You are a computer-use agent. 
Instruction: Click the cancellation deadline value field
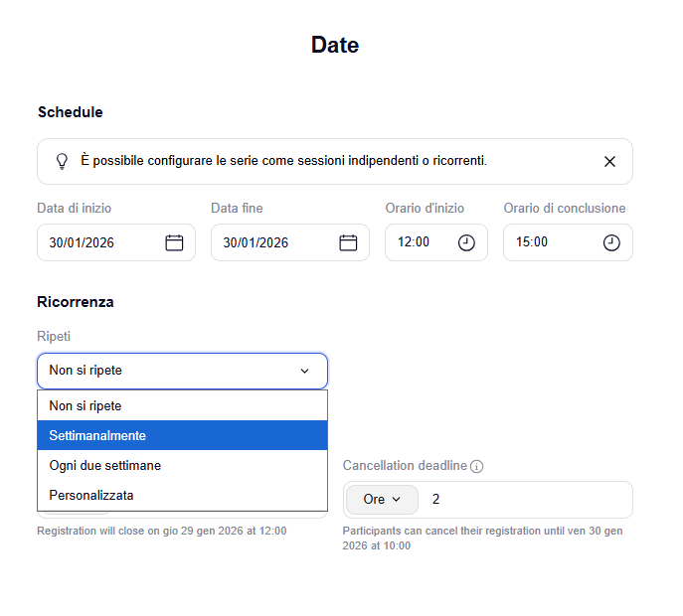pos(522,499)
